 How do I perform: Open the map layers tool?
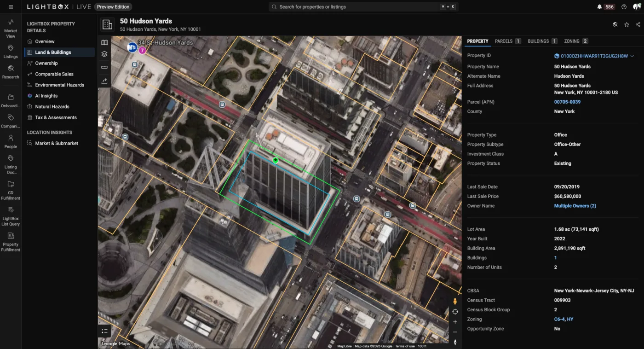[104, 54]
